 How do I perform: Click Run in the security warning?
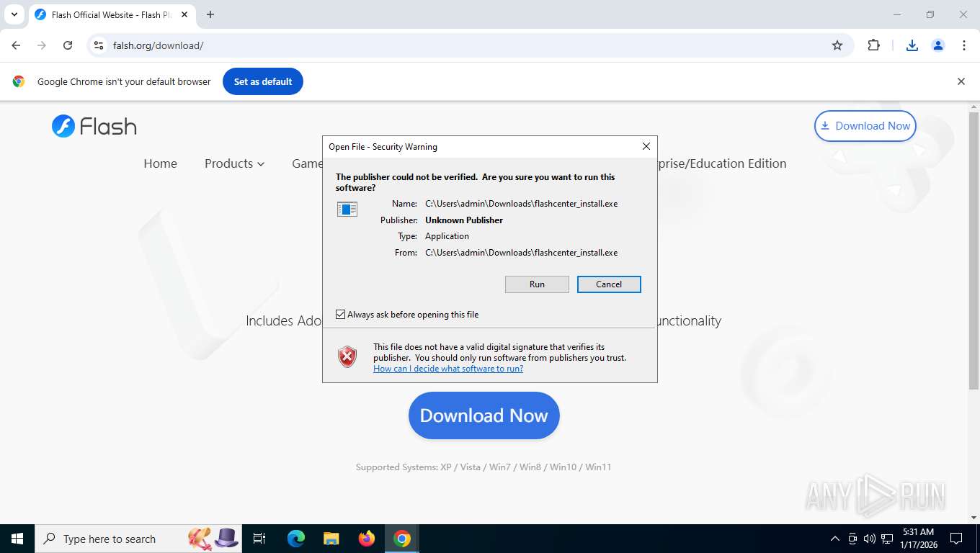[x=537, y=284]
